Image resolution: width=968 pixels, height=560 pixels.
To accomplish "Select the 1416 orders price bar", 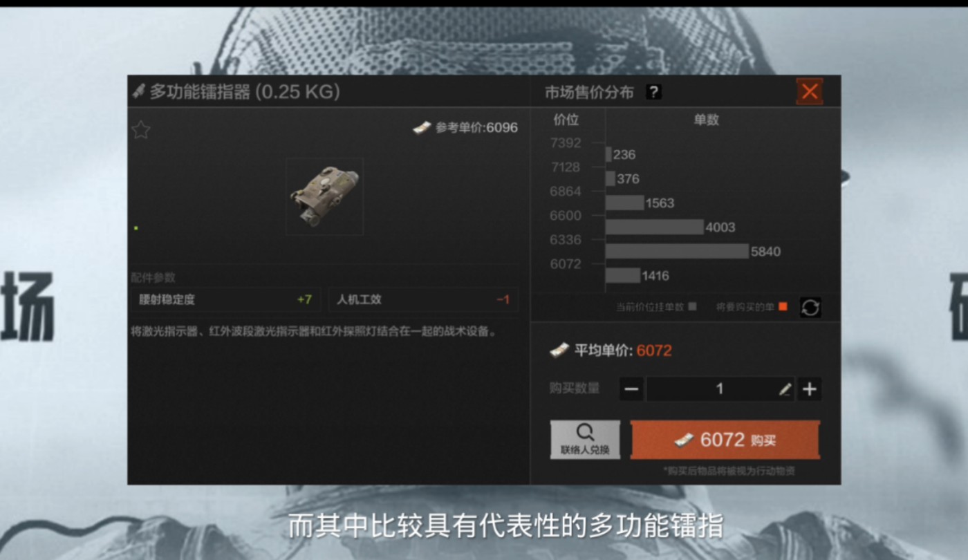I will pyautogui.click(x=623, y=275).
